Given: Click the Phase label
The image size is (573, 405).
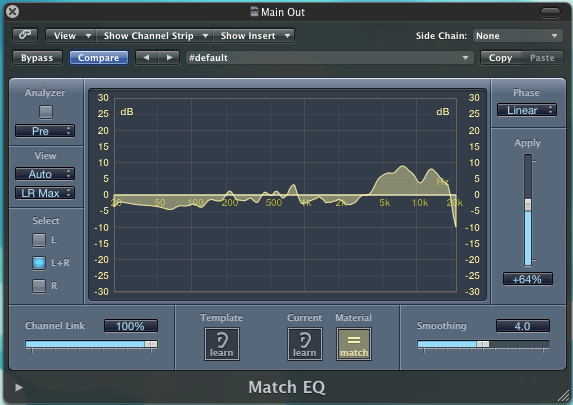Looking at the screenshot, I should pyautogui.click(x=526, y=93).
